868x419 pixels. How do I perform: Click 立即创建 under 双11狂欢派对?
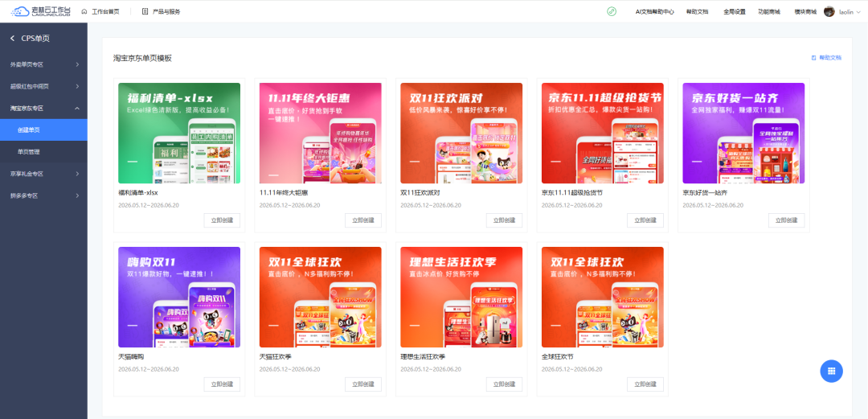coord(504,220)
